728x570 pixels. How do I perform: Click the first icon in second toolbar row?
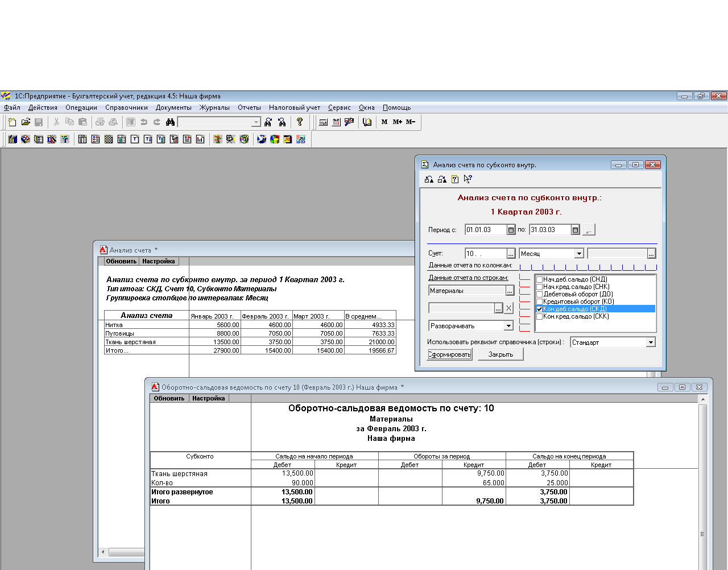click(13, 139)
